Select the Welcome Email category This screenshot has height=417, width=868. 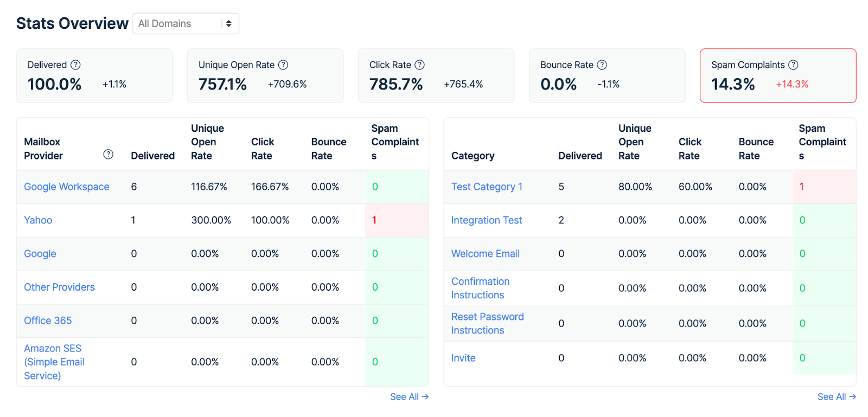coord(485,254)
